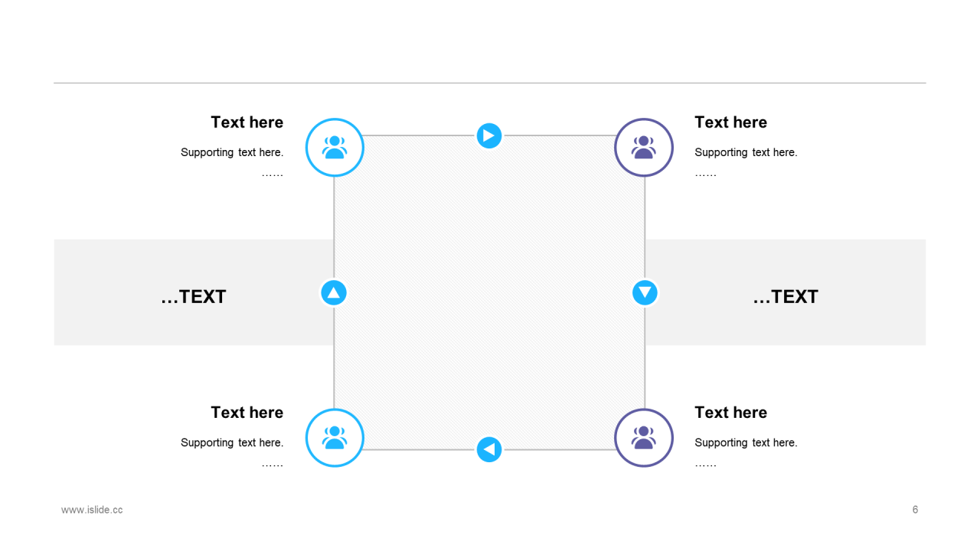
Task: Click the bottom-right "Supporting text here." line
Action: point(746,442)
